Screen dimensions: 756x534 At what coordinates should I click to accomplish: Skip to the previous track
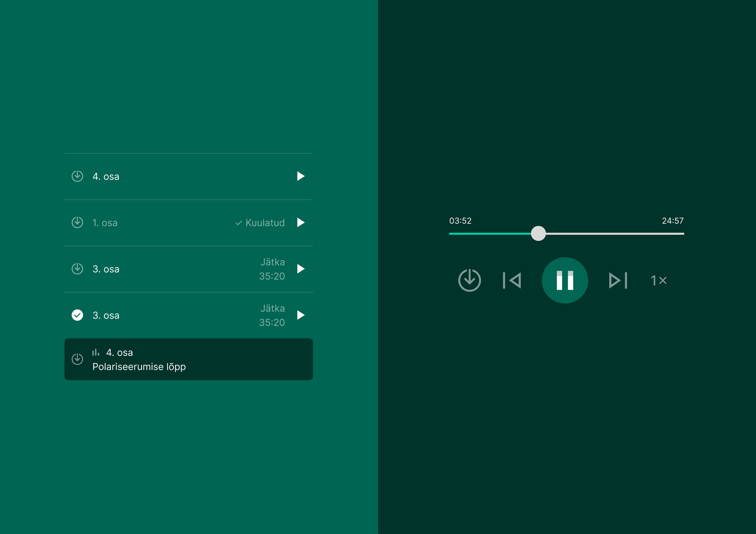[512, 280]
